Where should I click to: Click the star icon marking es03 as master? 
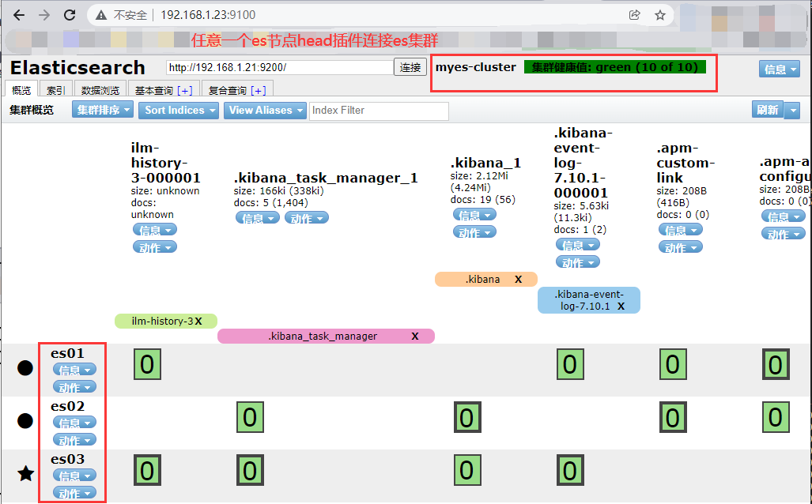(25, 473)
